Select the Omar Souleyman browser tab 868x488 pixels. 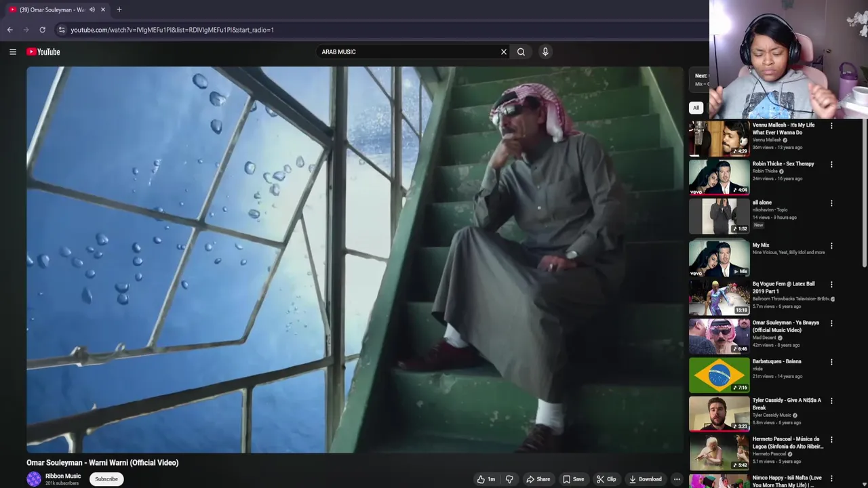click(x=52, y=9)
